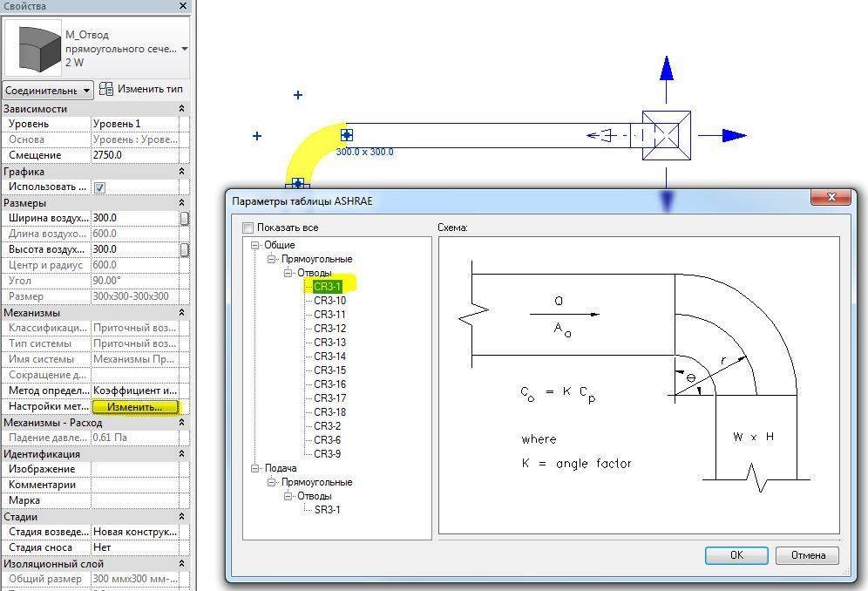This screenshot has height=591, width=868.
Task: Open the Соединительные category dropdown
Action: (x=48, y=90)
